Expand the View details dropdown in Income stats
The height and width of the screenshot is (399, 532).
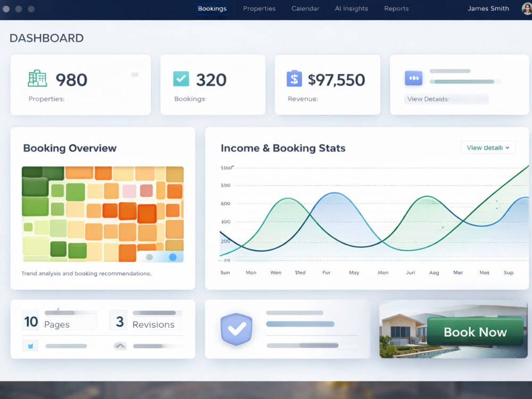pyautogui.click(x=488, y=147)
